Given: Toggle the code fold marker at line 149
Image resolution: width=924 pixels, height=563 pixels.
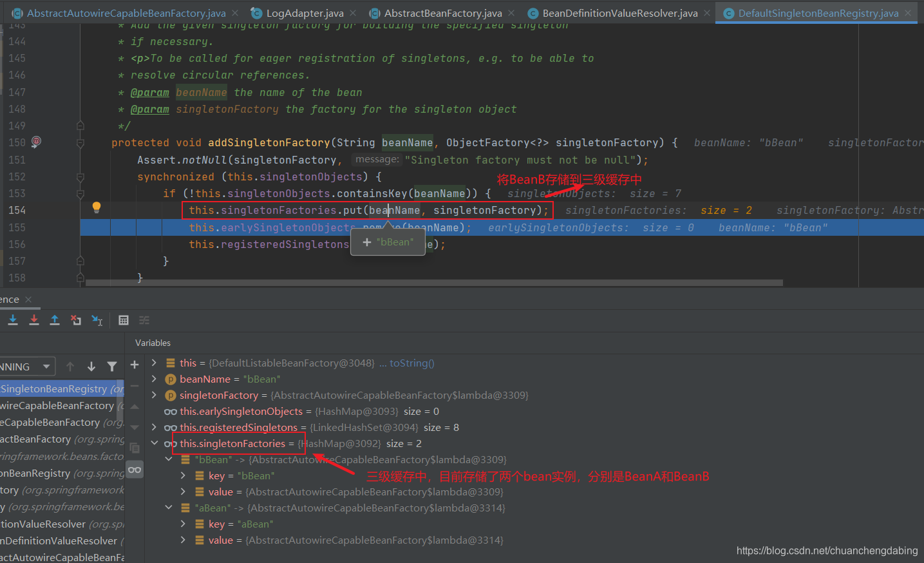Looking at the screenshot, I should (80, 126).
